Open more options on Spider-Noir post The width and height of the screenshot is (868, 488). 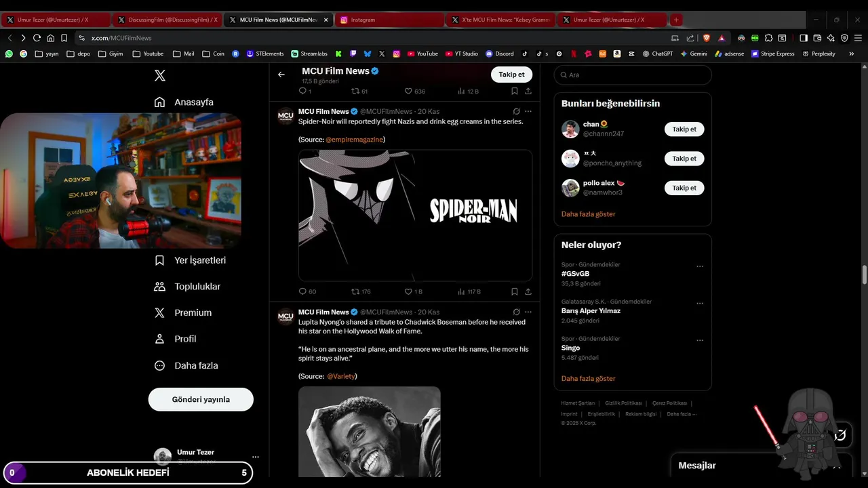(528, 111)
